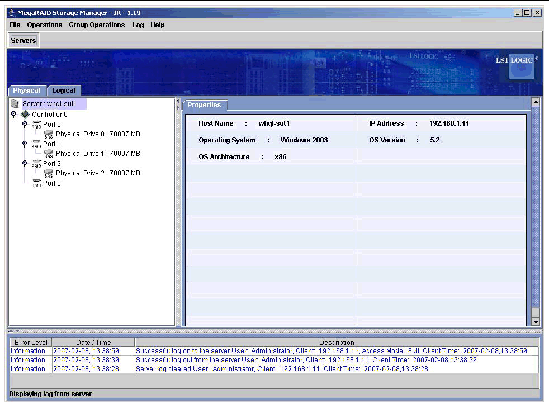
Task: Click the Properties pane scroll down arrow
Action: 535,321
